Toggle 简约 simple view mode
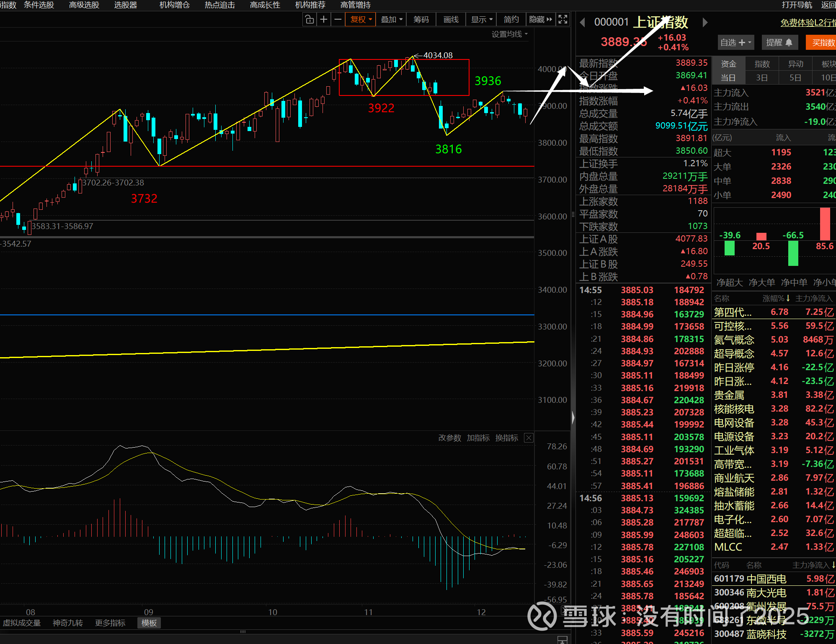Screen dimensions: 836x644 tap(511, 20)
